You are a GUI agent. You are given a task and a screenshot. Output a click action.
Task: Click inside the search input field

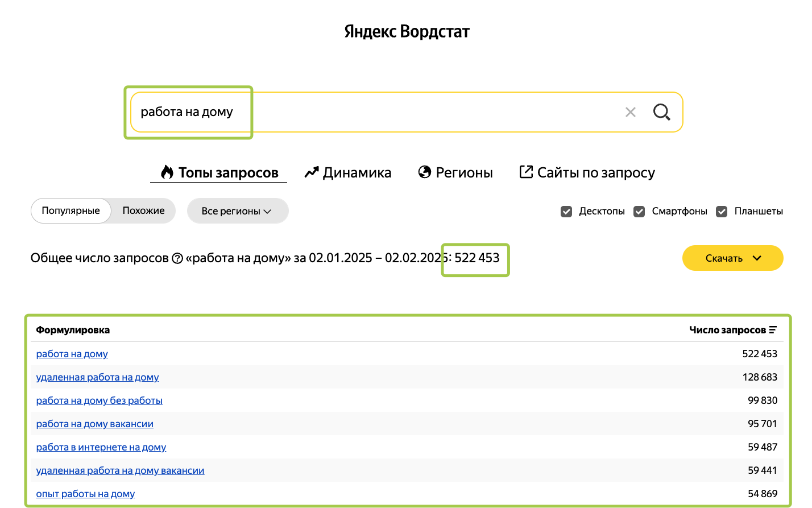point(341,112)
